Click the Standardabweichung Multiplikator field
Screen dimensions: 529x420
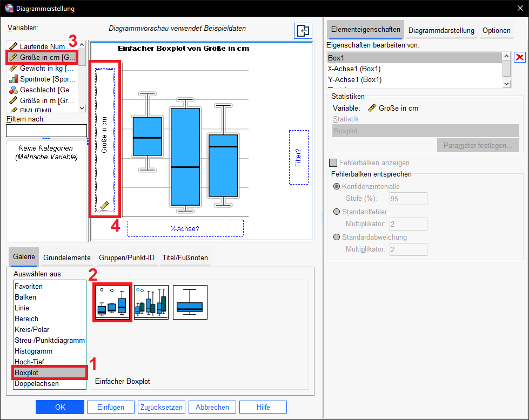[x=408, y=249]
